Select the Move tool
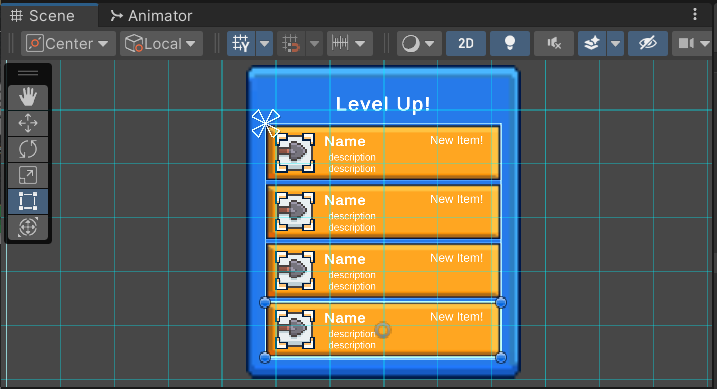 point(28,123)
